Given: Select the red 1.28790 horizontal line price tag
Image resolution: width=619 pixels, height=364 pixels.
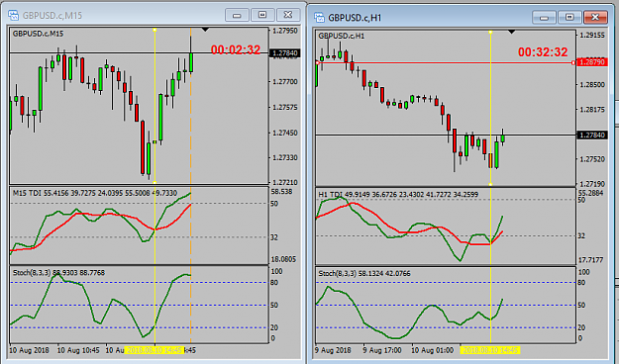Looking at the screenshot, I should click(x=591, y=62).
